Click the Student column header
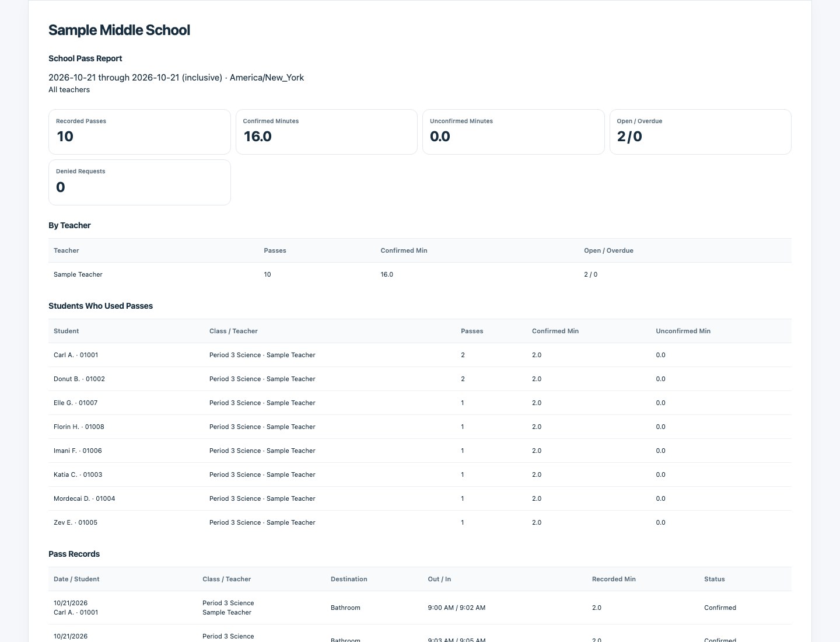840x642 pixels. coord(66,331)
